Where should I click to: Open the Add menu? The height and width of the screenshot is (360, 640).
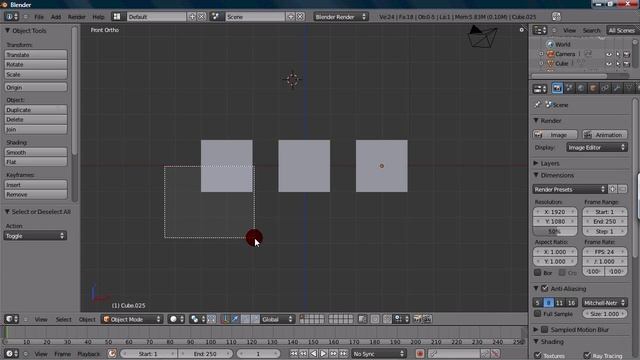[x=56, y=17]
